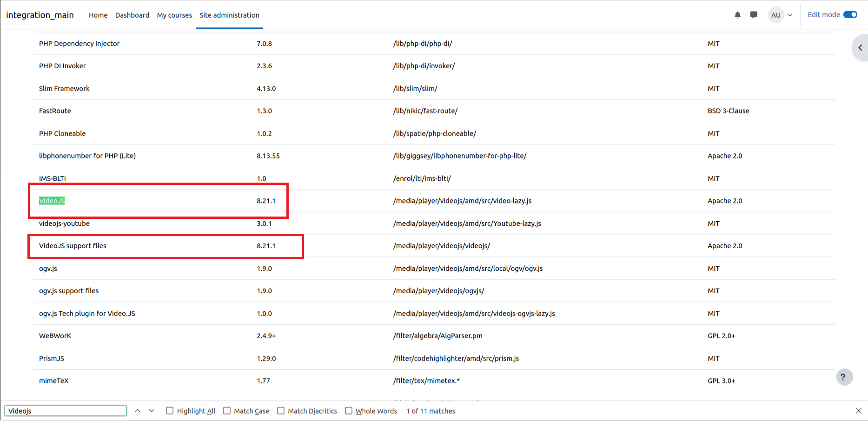The height and width of the screenshot is (421, 868).
Task: Click the PHP Cloneable library name
Action: click(x=62, y=134)
